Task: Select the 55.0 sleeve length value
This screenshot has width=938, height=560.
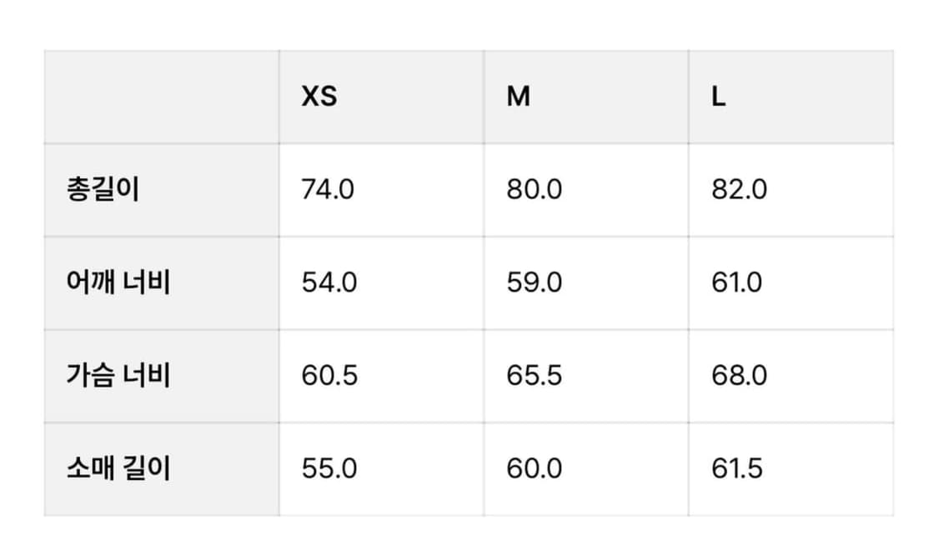Action: (329, 468)
